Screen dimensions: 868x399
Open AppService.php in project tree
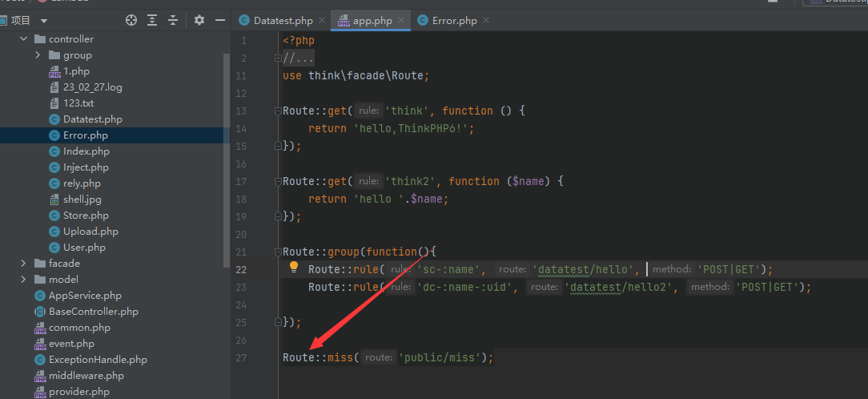pyautogui.click(x=85, y=296)
